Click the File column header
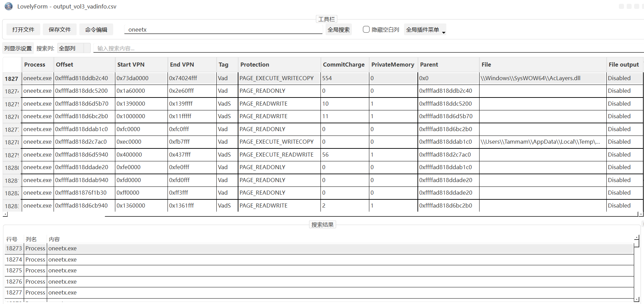This screenshot has width=644, height=304. 543,65
